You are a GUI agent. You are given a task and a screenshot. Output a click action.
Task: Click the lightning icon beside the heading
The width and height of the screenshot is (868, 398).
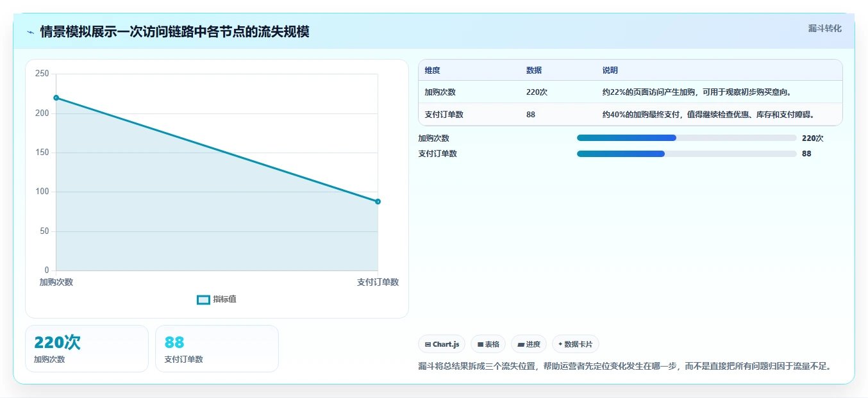point(31,32)
